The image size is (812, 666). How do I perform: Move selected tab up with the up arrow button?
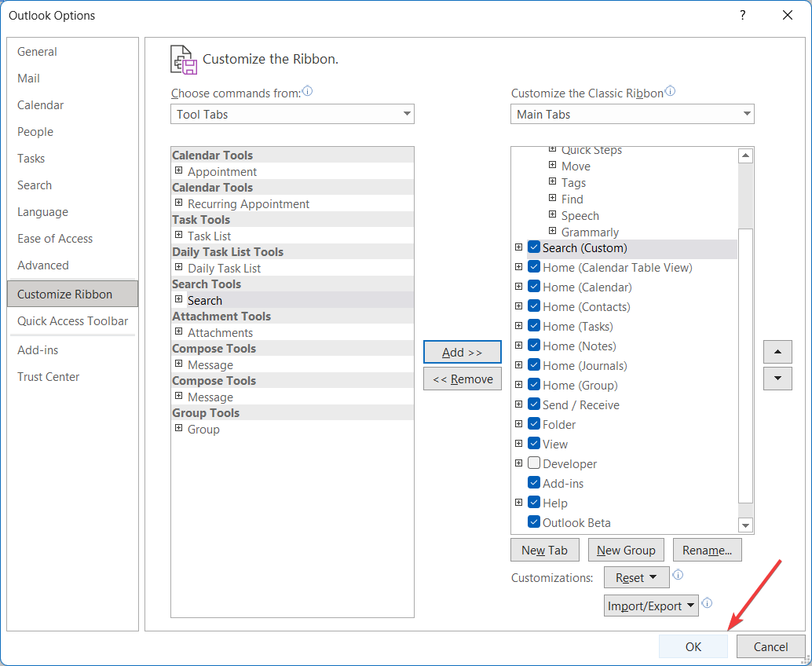pos(777,352)
